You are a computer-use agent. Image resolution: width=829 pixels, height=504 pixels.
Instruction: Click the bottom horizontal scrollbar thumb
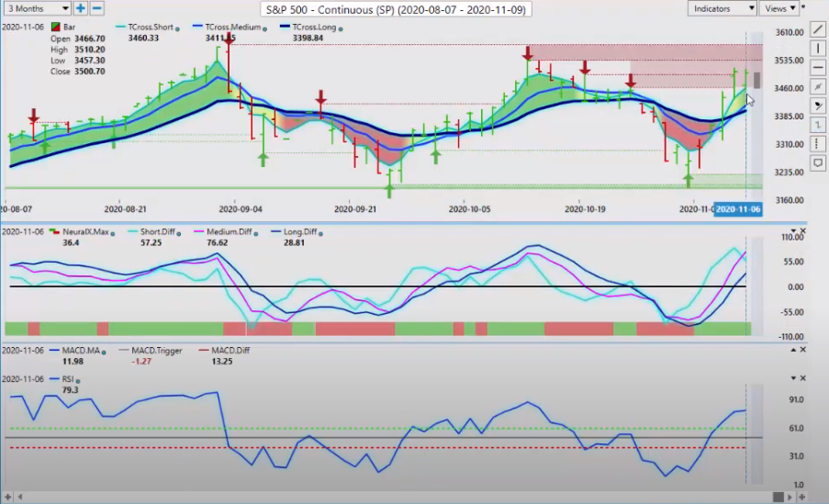[779, 498]
